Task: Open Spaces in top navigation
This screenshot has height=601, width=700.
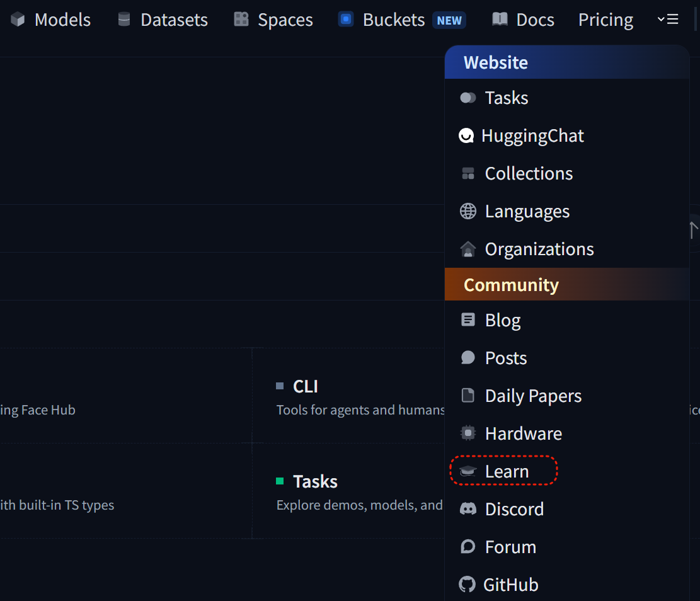Action: [273, 20]
